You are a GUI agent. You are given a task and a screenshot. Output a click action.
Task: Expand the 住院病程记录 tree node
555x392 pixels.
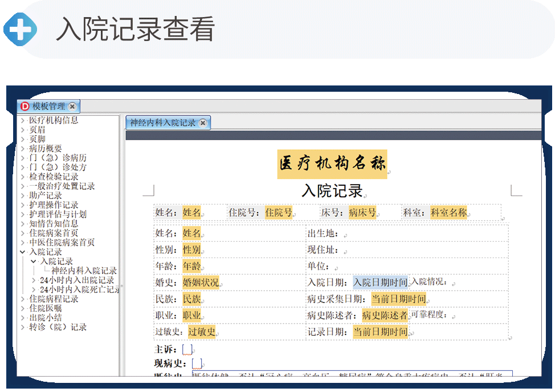tap(23, 299)
